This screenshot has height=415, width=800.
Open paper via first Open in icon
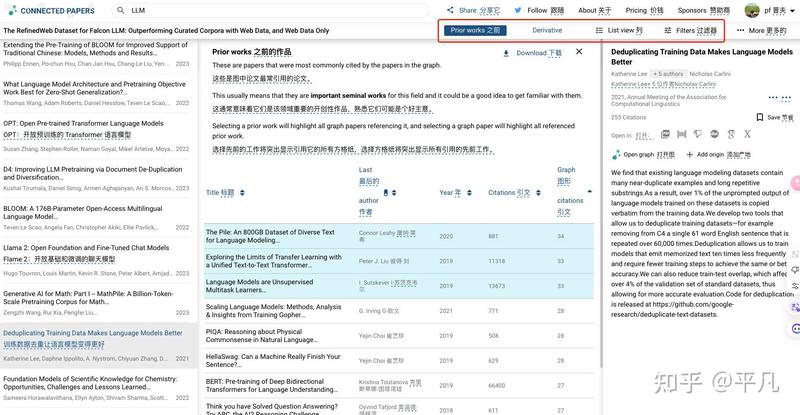(665, 134)
